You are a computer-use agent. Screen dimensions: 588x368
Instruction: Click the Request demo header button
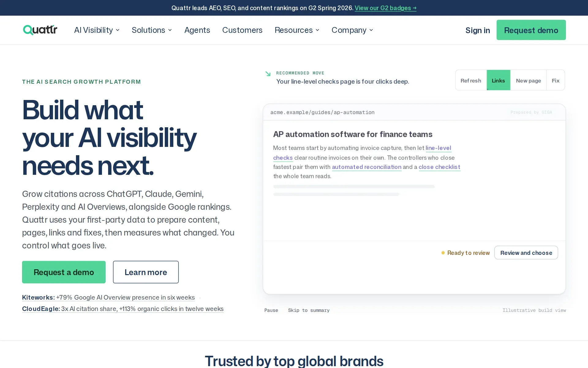point(531,30)
